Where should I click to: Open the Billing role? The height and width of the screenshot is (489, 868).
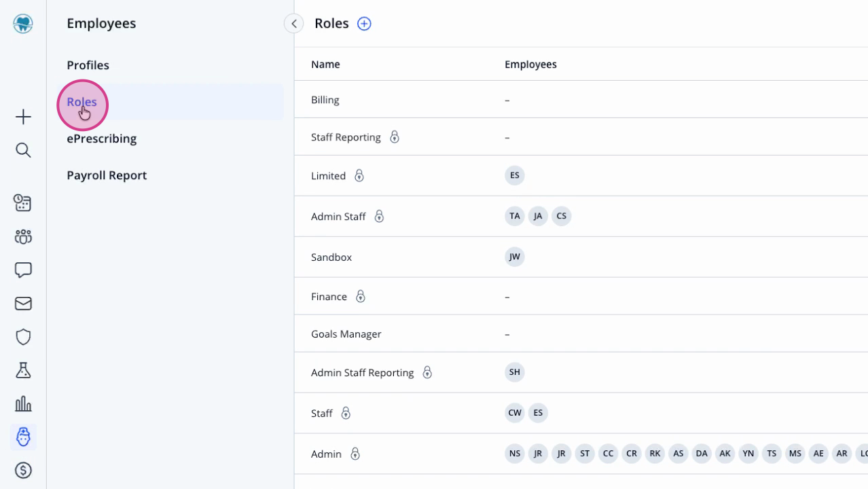click(x=325, y=100)
